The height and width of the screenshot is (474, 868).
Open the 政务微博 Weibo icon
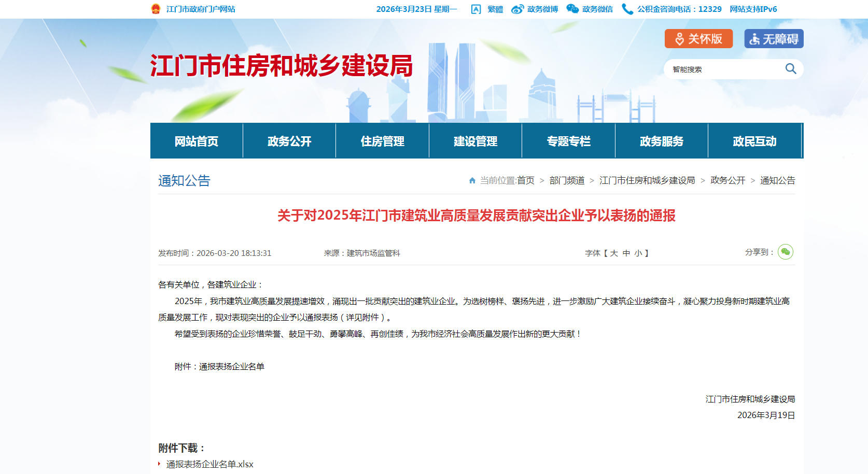[x=517, y=9]
